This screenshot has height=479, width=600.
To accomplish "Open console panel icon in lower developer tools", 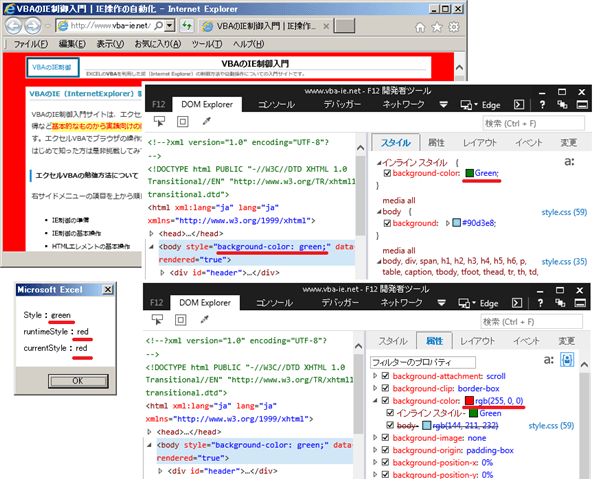I will point(517,303).
